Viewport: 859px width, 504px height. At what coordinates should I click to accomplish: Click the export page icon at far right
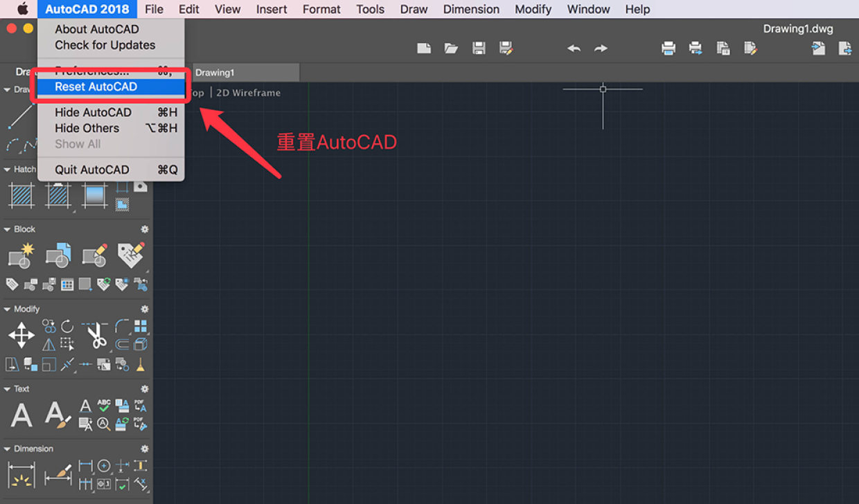pyautogui.click(x=845, y=48)
